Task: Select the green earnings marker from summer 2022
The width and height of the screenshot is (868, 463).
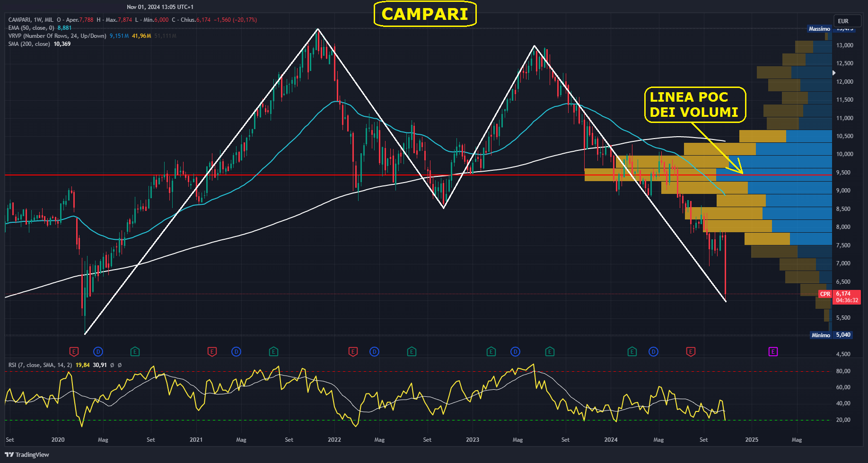Action: pos(412,351)
